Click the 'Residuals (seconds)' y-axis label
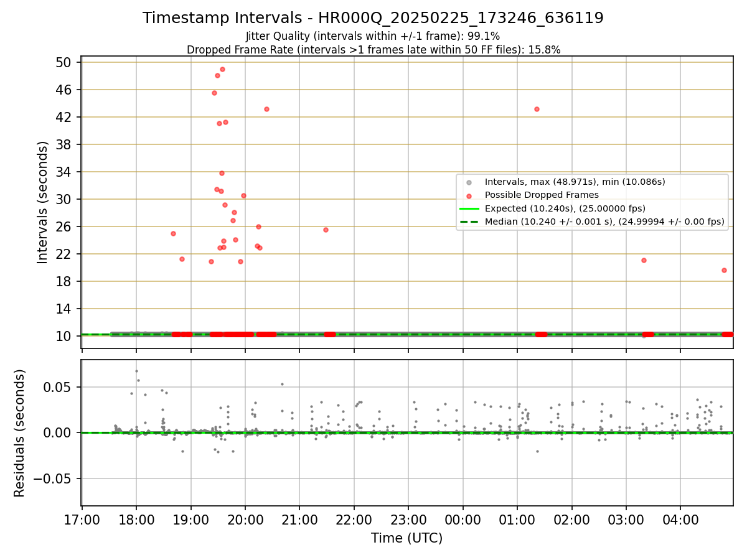This screenshot has height=560, width=747. point(20,433)
